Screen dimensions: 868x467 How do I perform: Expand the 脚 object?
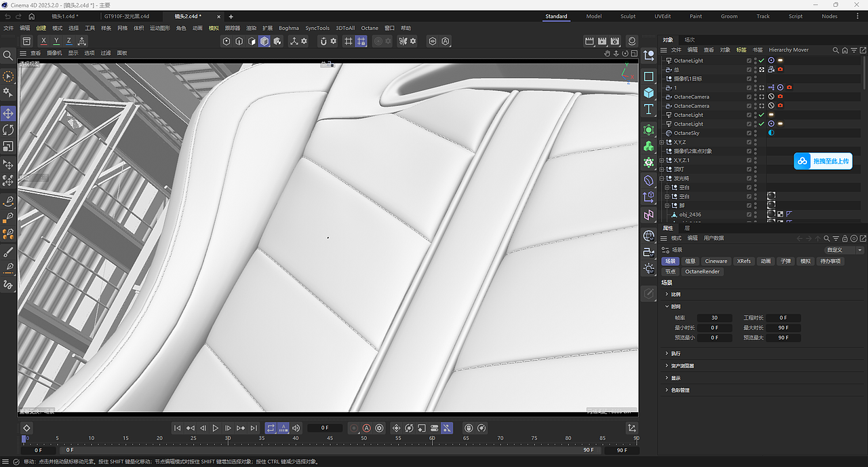click(x=667, y=206)
